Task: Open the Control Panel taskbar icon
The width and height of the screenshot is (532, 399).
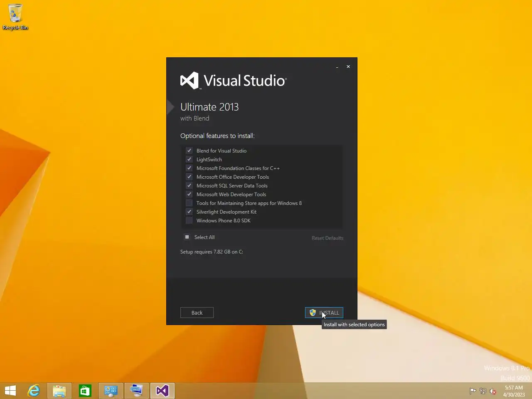Action: 111,391
